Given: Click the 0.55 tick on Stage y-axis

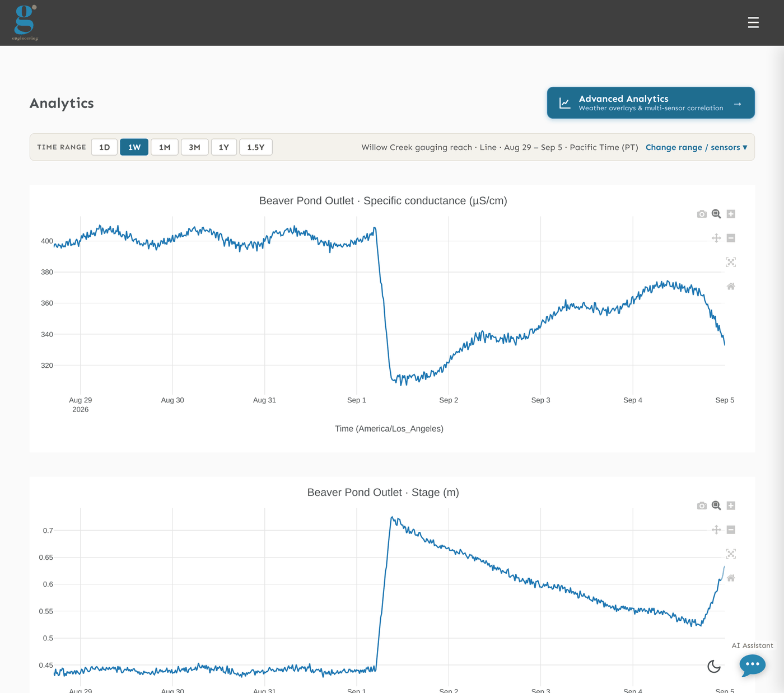Looking at the screenshot, I should [46, 611].
